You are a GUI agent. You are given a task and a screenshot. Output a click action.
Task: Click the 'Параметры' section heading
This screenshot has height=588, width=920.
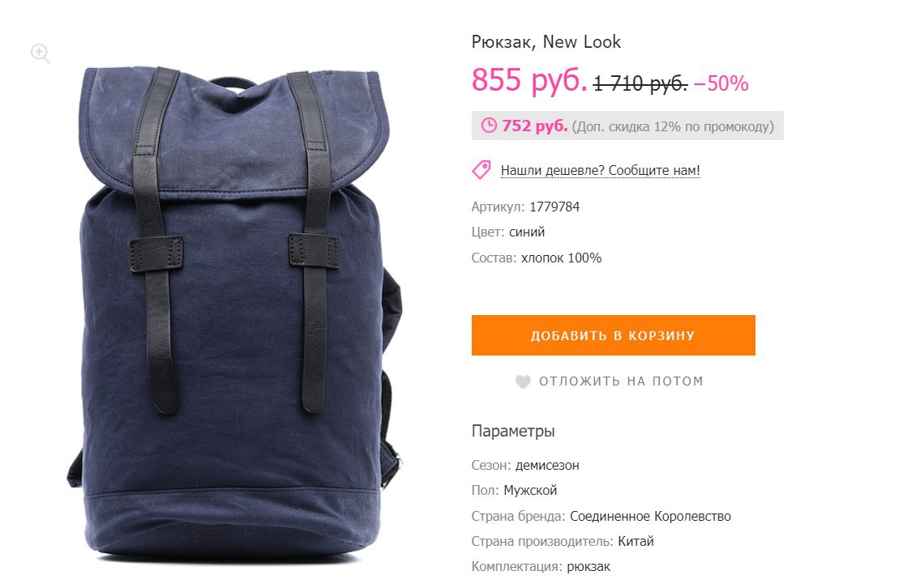click(513, 431)
